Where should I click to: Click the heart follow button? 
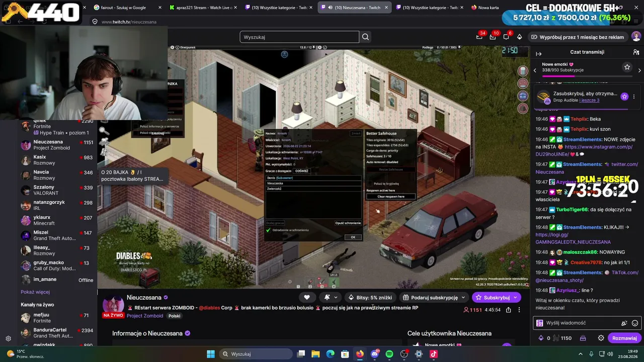[x=307, y=297]
